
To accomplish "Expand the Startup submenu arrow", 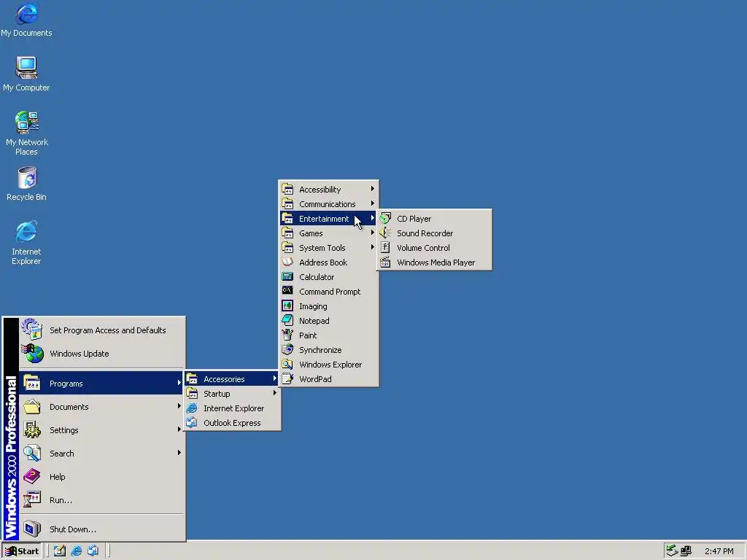I will point(275,393).
